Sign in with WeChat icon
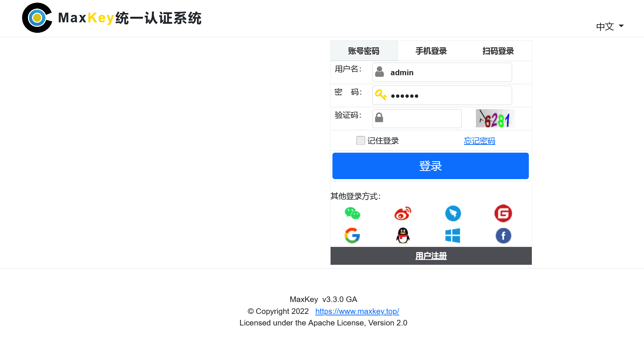Screen dimensions: 644x337 pos(352,213)
